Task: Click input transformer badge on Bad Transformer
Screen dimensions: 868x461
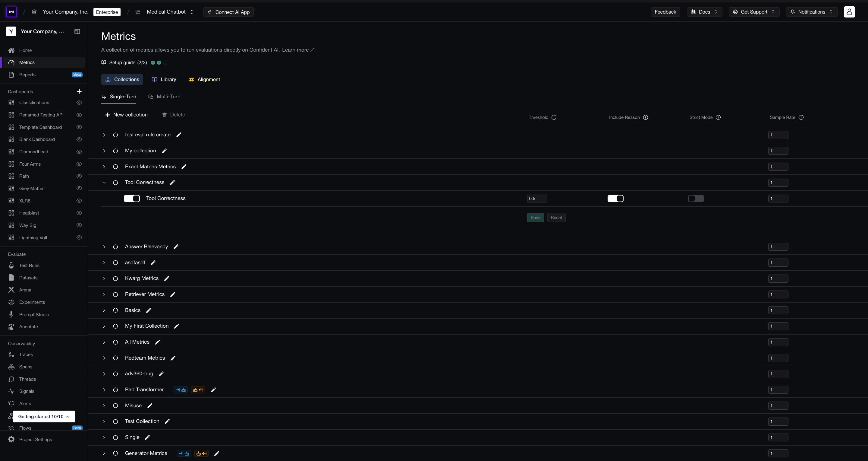Action: 181,390
